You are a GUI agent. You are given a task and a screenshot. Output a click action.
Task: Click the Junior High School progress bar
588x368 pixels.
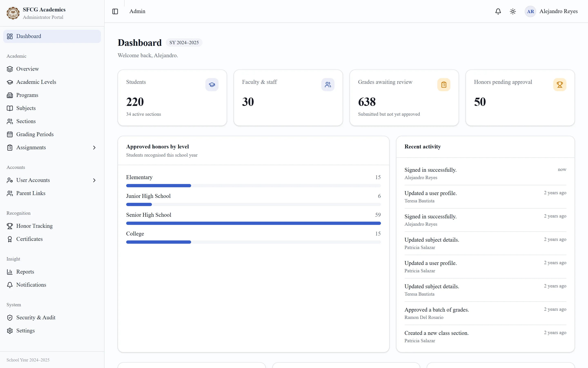point(253,204)
